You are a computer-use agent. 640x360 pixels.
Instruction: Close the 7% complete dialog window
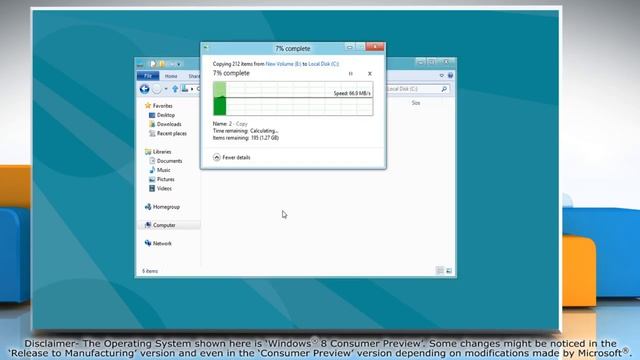[x=375, y=47]
